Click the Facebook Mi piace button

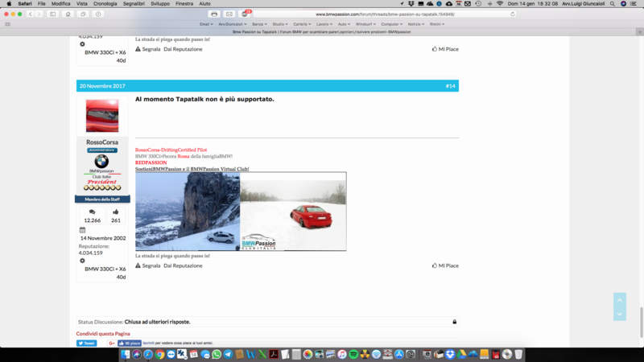[x=130, y=343]
